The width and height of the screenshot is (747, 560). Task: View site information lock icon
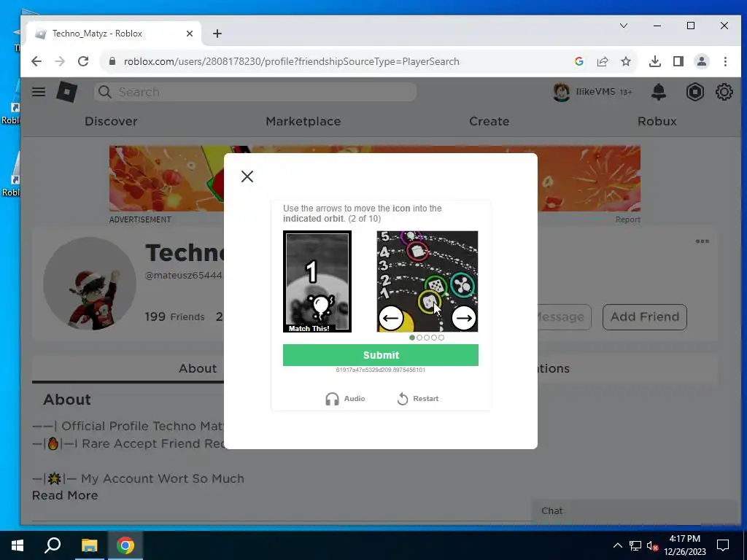[112, 61]
